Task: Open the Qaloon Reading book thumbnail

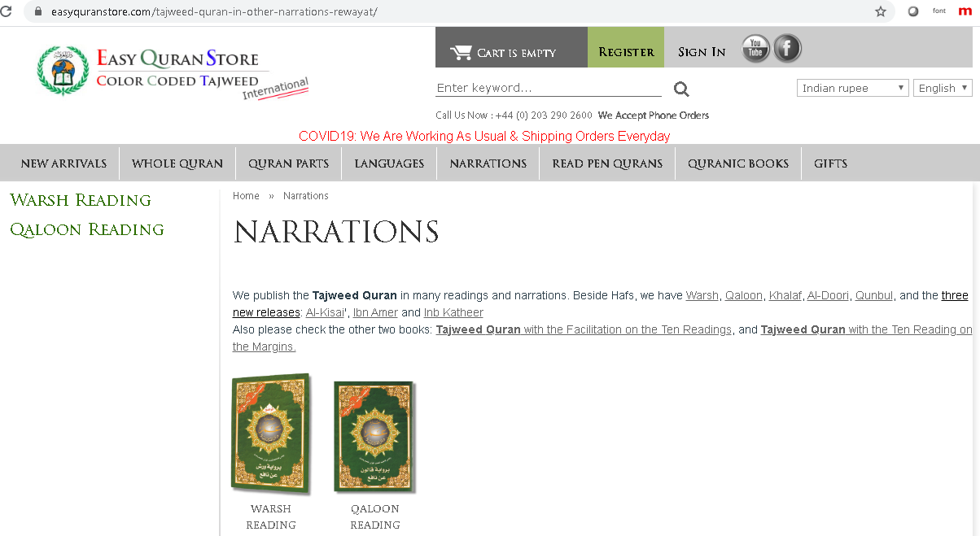Action: point(375,436)
